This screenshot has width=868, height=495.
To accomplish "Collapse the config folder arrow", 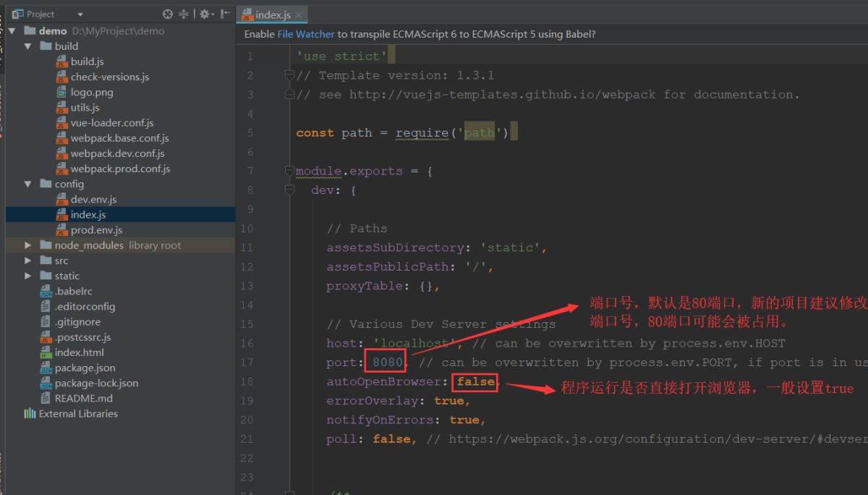I will [28, 184].
